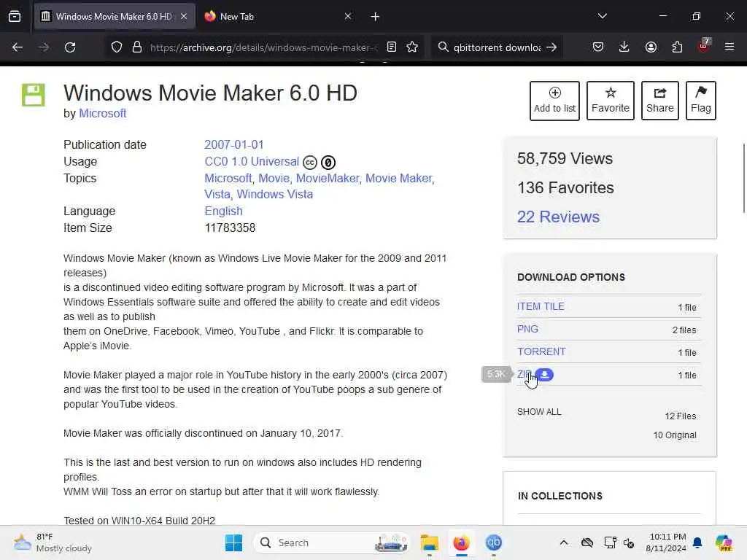Open the Extensions puzzle icon
This screenshot has height=560, width=747.
677,47
